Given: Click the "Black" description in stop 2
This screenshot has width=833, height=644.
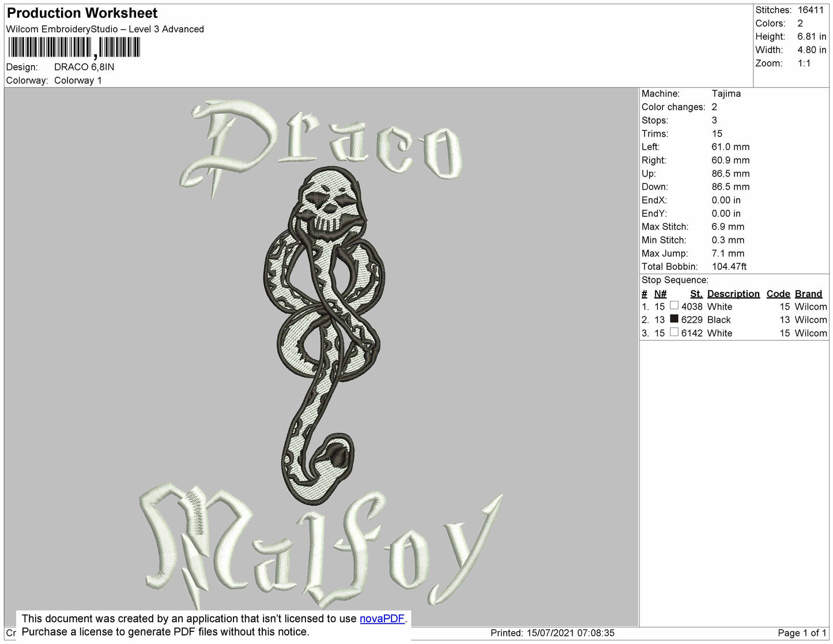Looking at the screenshot, I should 719,319.
